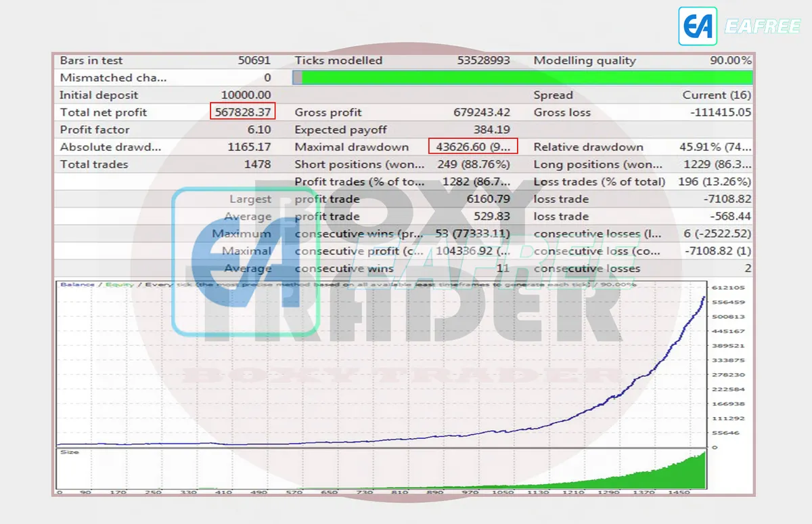Select Ticks modelled value 53528993

(x=483, y=60)
